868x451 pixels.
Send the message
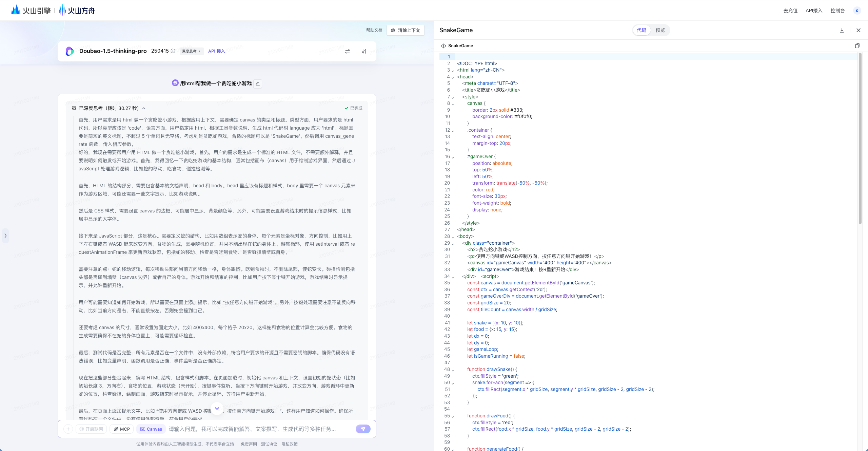click(363, 429)
